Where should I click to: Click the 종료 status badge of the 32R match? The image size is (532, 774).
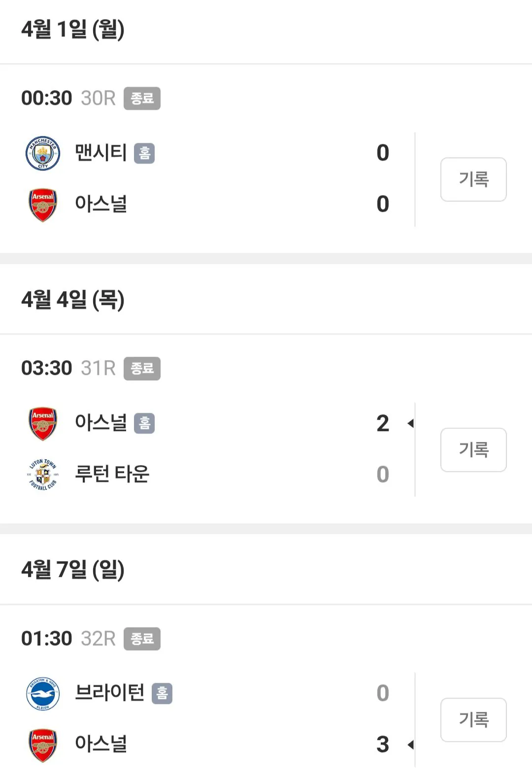pos(142,639)
